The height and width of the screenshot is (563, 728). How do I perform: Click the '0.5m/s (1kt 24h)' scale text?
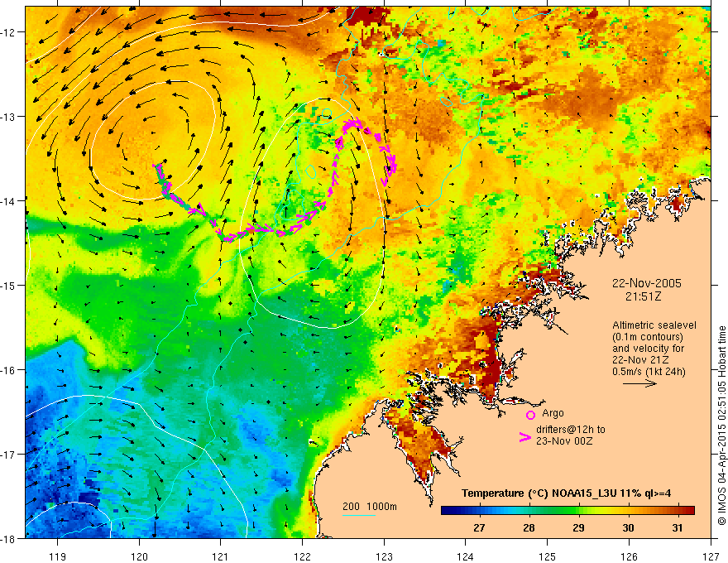pyautogui.click(x=649, y=372)
